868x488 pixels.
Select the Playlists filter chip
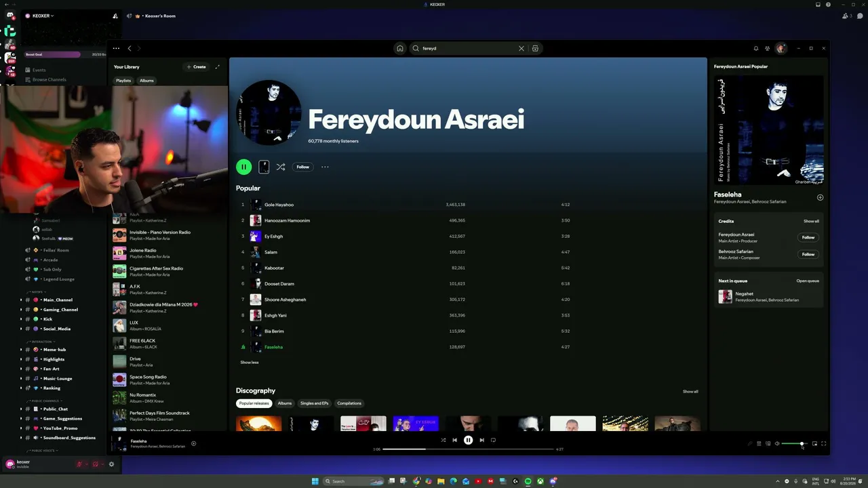coord(123,81)
